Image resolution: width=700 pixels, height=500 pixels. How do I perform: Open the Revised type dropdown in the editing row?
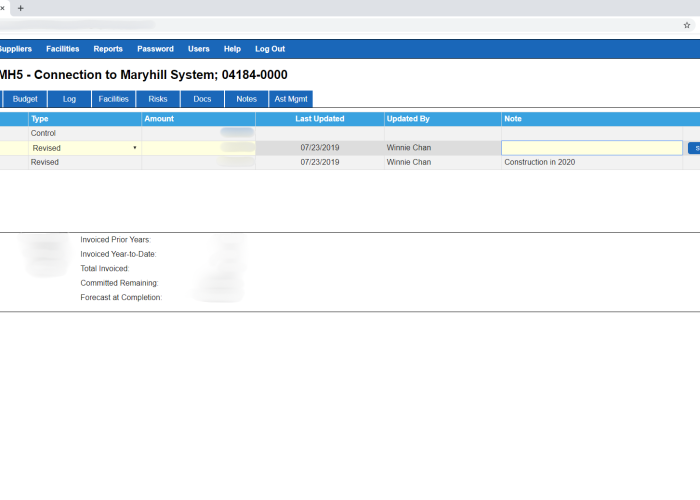pyautogui.click(x=84, y=148)
